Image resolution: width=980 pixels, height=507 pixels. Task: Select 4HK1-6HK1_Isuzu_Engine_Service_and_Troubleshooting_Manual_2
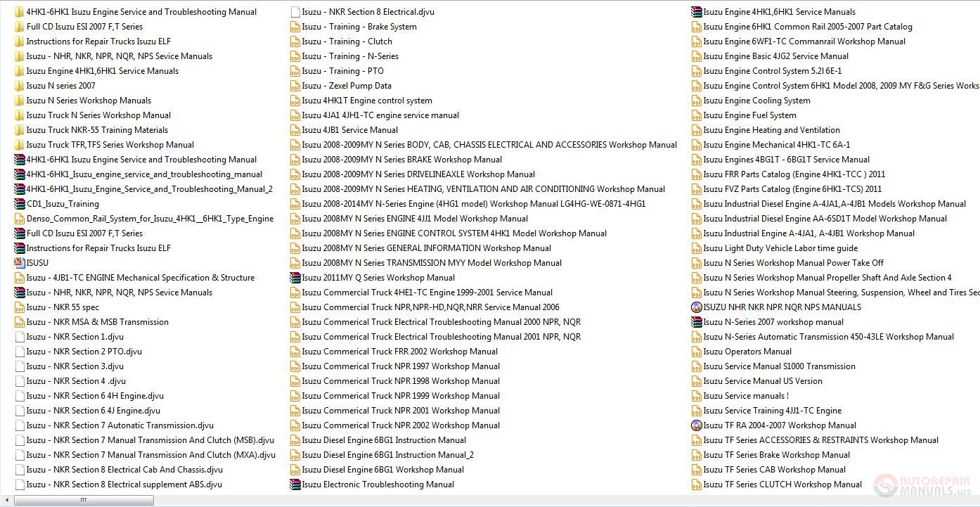pos(149,189)
